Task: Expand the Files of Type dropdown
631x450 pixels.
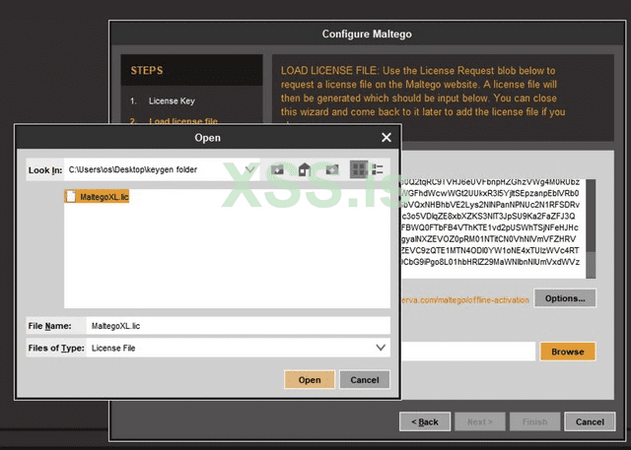Action: click(380, 348)
